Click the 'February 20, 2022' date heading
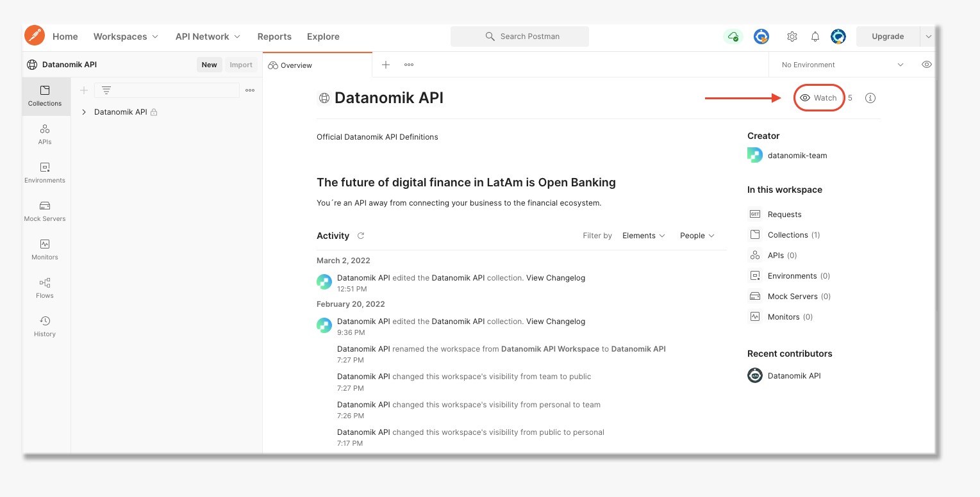 [x=351, y=304]
